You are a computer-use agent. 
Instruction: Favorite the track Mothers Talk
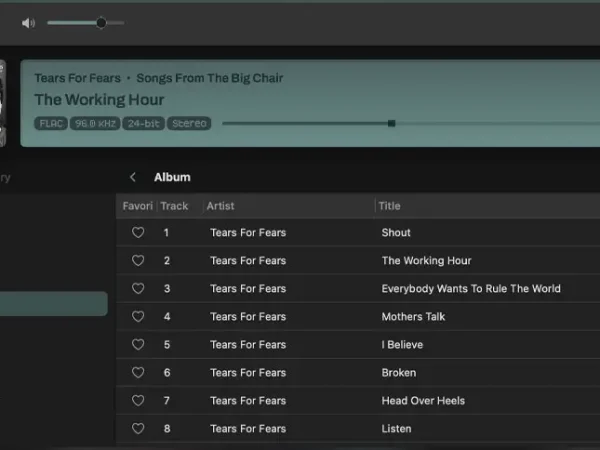(x=138, y=316)
